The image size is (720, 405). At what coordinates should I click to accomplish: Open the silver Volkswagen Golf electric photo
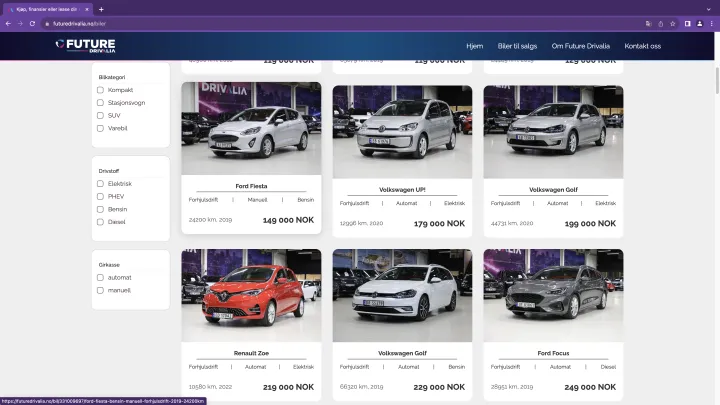click(553, 132)
